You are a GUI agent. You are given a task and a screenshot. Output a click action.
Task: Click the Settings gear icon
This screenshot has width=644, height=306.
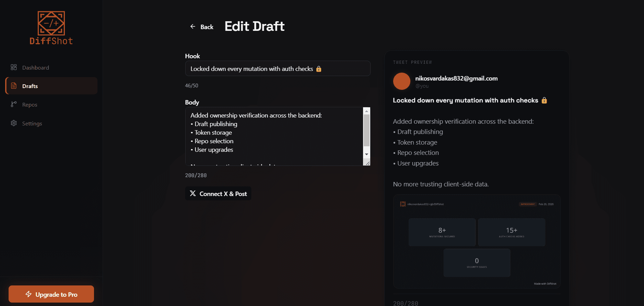coord(14,123)
